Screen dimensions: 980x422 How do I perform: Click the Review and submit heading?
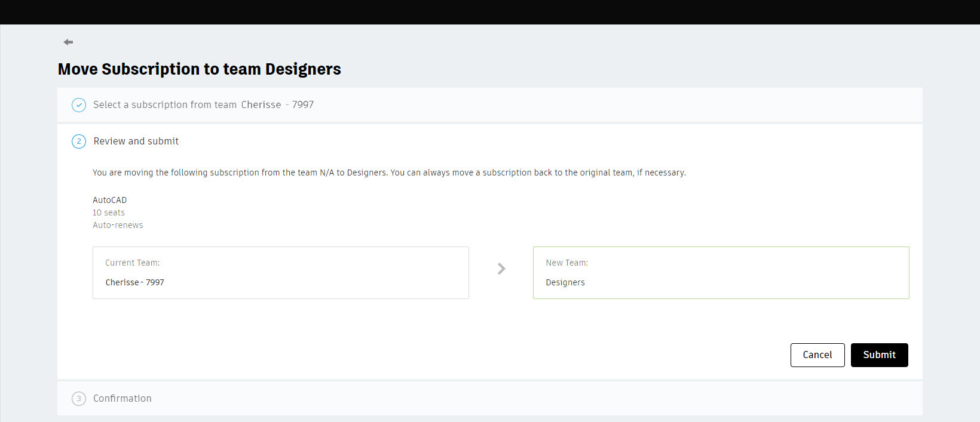tap(136, 141)
